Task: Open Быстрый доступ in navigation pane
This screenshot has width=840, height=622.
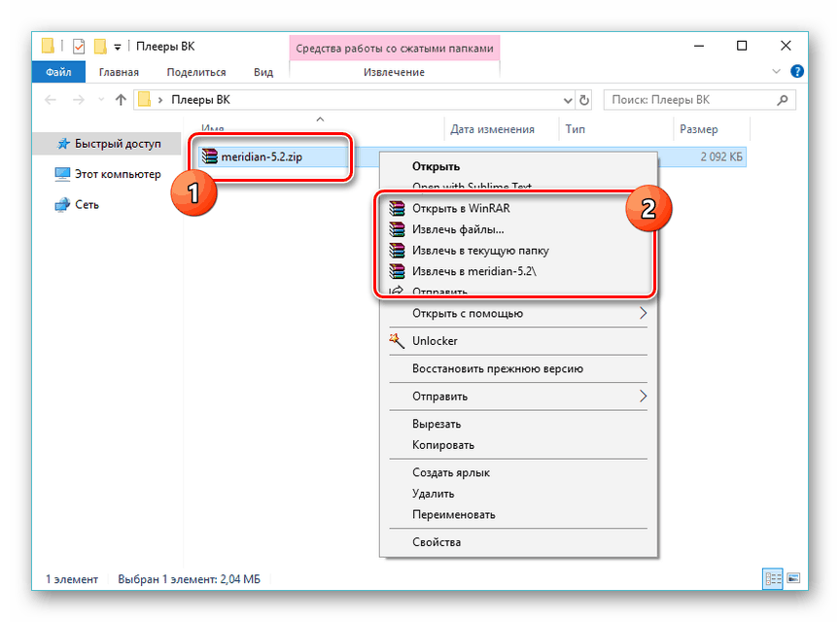Action: 108,144
